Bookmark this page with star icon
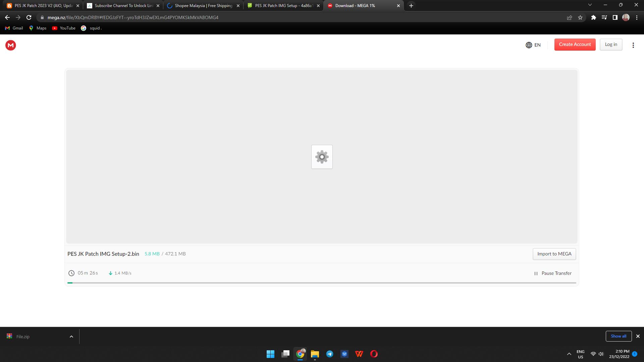644x362 pixels. tap(580, 18)
